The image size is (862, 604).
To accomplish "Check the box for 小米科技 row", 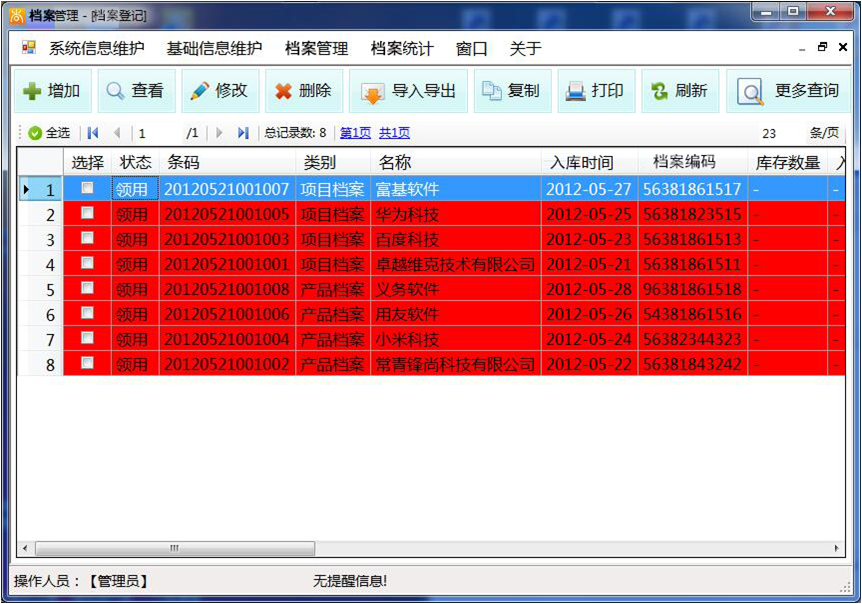I will [x=87, y=338].
